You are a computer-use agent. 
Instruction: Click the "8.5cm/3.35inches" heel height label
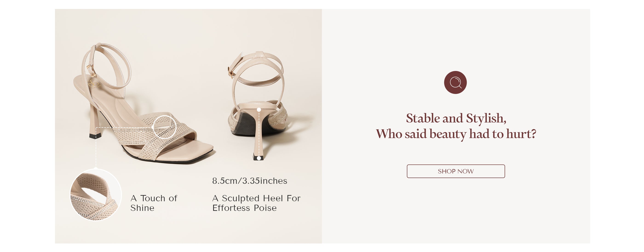pyautogui.click(x=250, y=181)
